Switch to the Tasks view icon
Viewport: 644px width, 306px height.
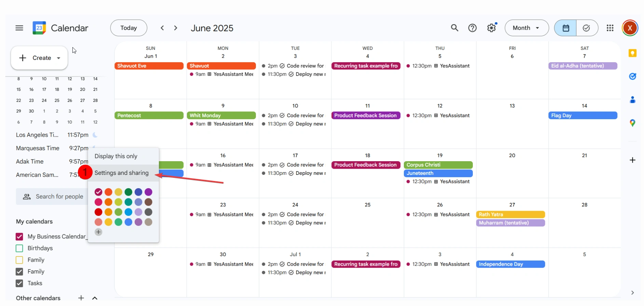tap(587, 28)
